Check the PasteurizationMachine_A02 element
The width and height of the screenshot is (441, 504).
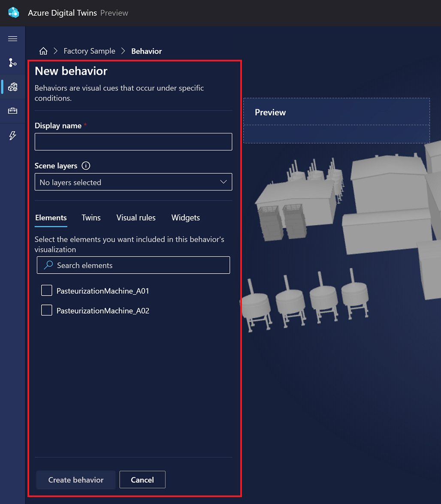coord(47,310)
